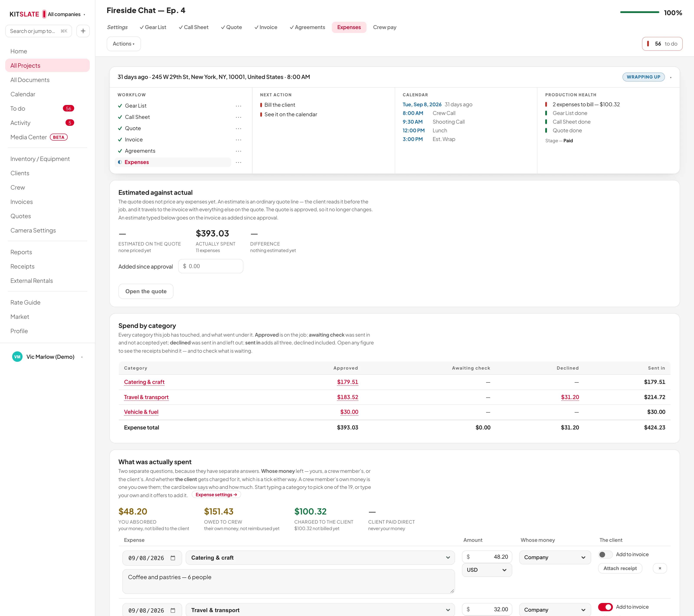Click the plus button beside the search box
The width and height of the screenshot is (694, 616).
tap(83, 31)
